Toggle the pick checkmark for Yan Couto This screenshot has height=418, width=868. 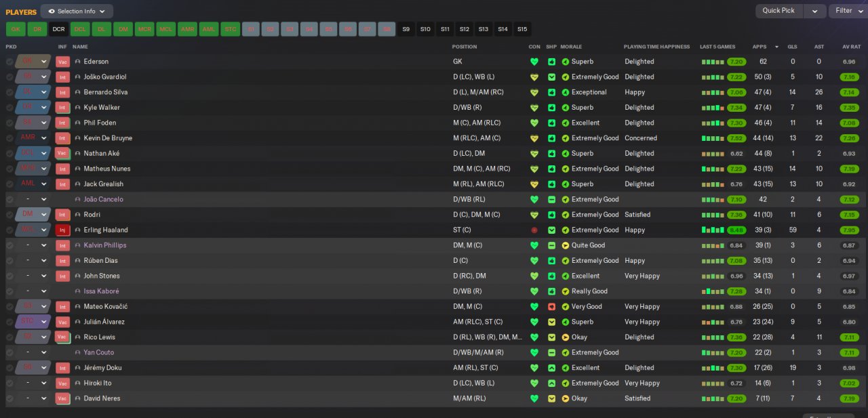tap(9, 353)
